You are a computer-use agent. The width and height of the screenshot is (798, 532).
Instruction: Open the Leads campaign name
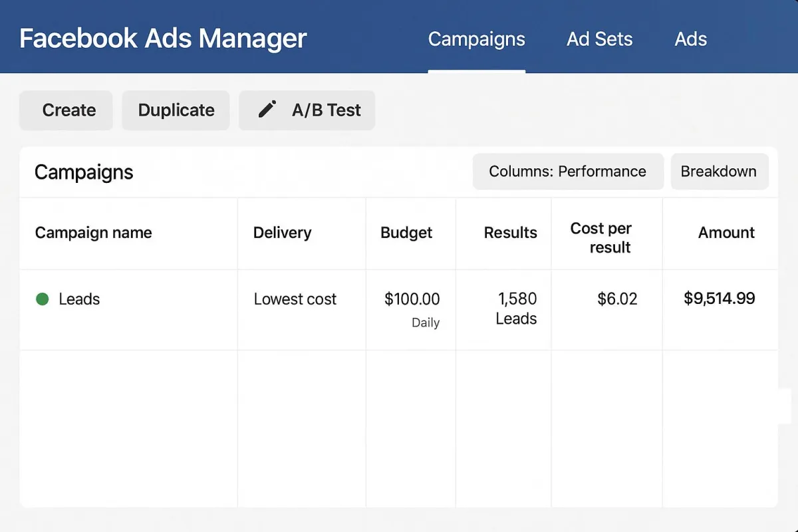tap(79, 299)
